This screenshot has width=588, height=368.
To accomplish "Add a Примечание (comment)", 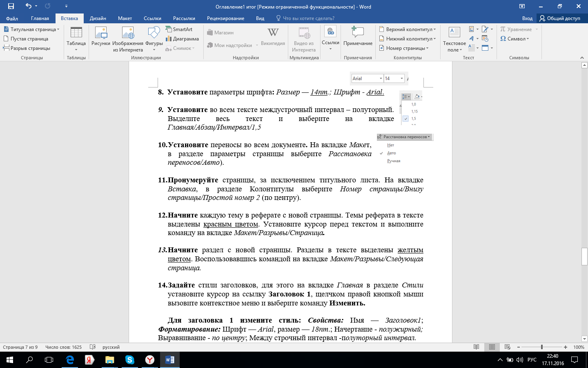I will 358,36.
